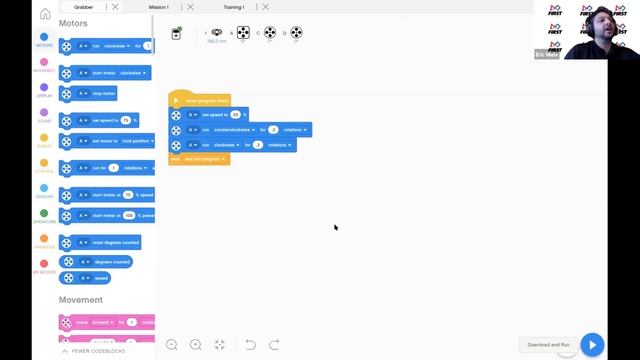The width and height of the screenshot is (640, 360).
Task: Select the Events block category
Action: (44, 141)
